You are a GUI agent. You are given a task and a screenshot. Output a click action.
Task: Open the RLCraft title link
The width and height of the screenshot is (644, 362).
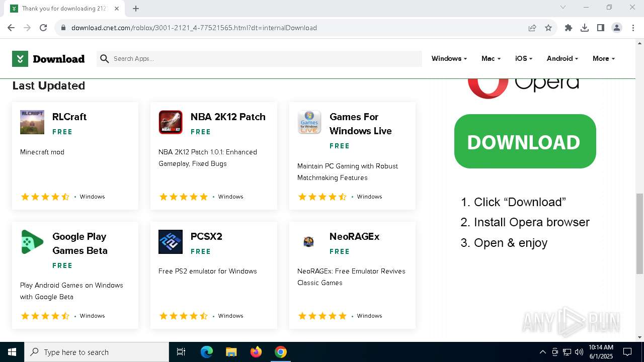coord(69,117)
